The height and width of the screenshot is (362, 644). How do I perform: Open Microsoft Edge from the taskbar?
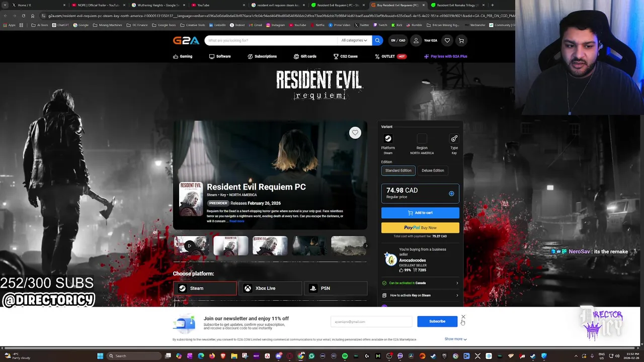click(x=201, y=356)
